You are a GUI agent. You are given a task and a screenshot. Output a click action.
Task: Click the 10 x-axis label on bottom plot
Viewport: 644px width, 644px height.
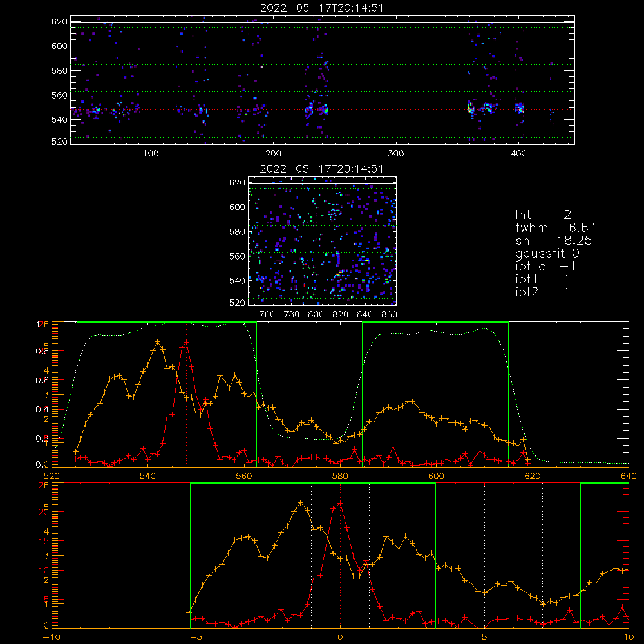coord(629,637)
